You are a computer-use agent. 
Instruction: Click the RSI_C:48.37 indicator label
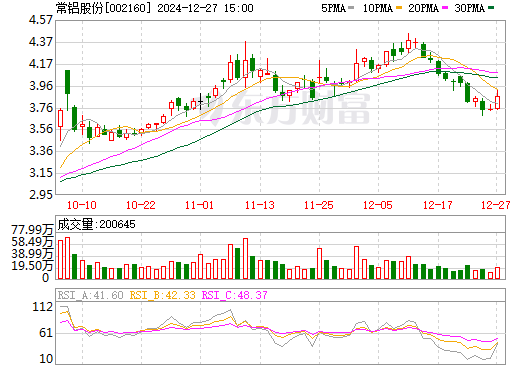pyautogui.click(x=235, y=295)
